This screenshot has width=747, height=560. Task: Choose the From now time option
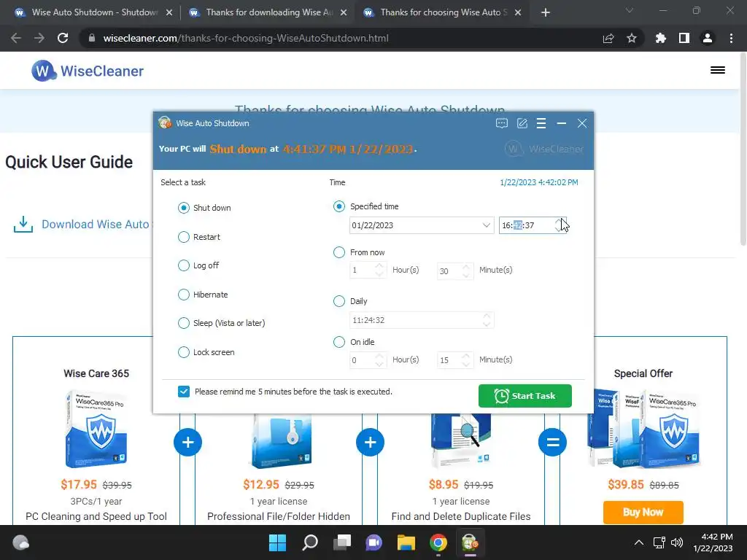[x=339, y=252]
